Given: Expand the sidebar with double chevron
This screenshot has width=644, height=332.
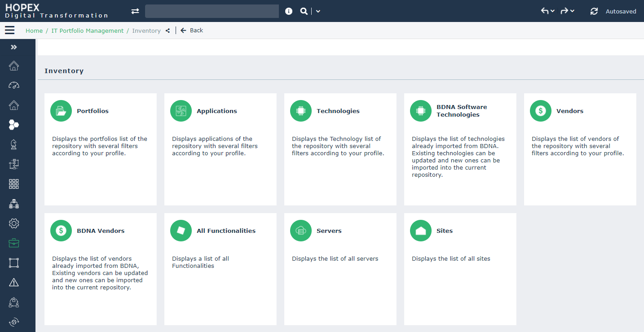Looking at the screenshot, I should 14,47.
